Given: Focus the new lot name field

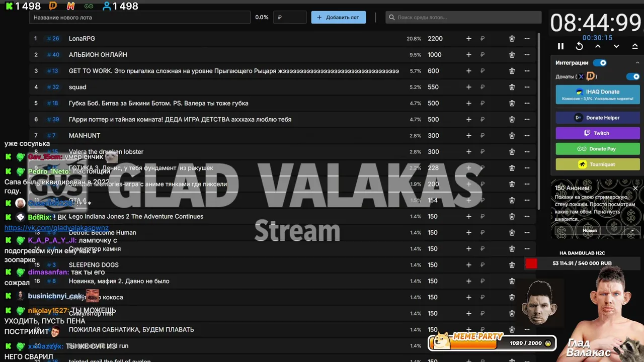Looking at the screenshot, I should pos(140,17).
